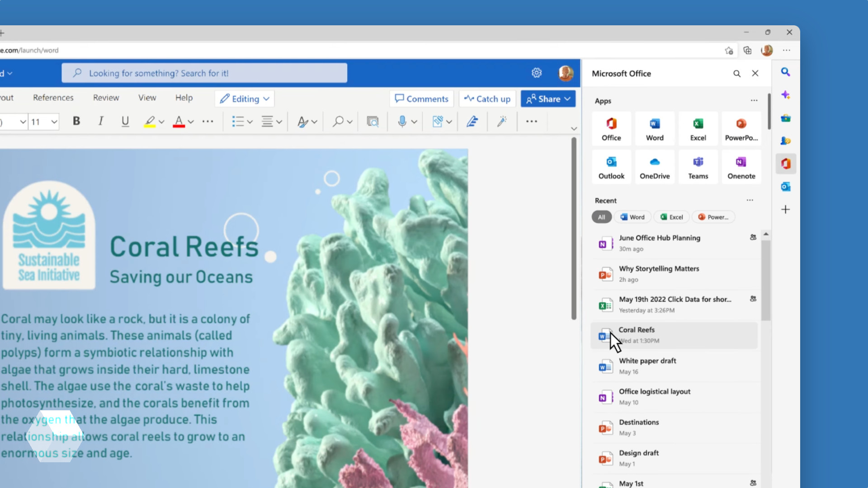Screen dimensions: 868x488
Task: Click the Outlook icon in browser sidebar
Action: coord(785,187)
